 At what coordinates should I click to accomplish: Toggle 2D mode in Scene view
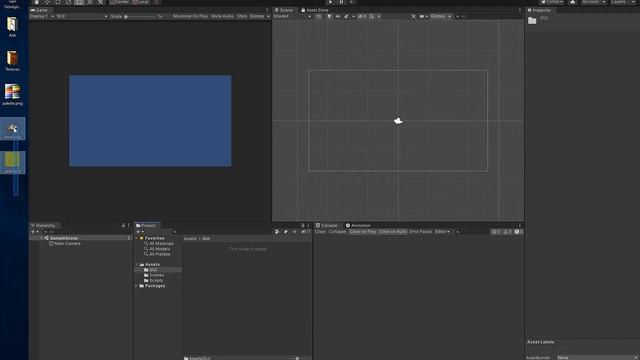318,16
